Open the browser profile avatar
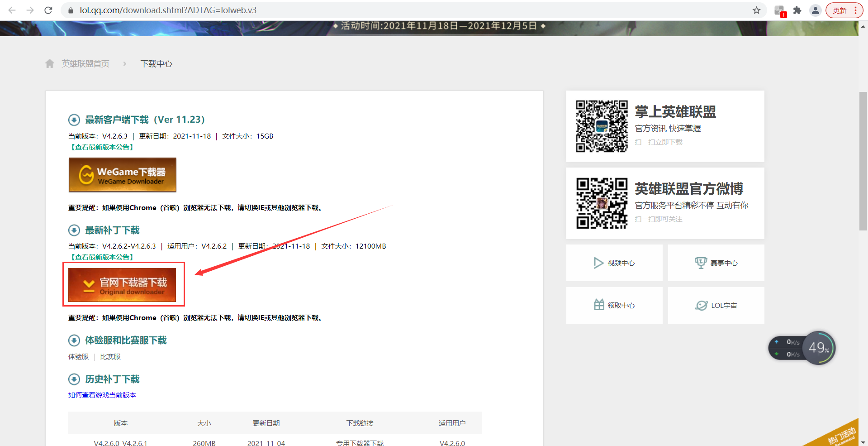Screen dimensions: 868x446 [815, 10]
